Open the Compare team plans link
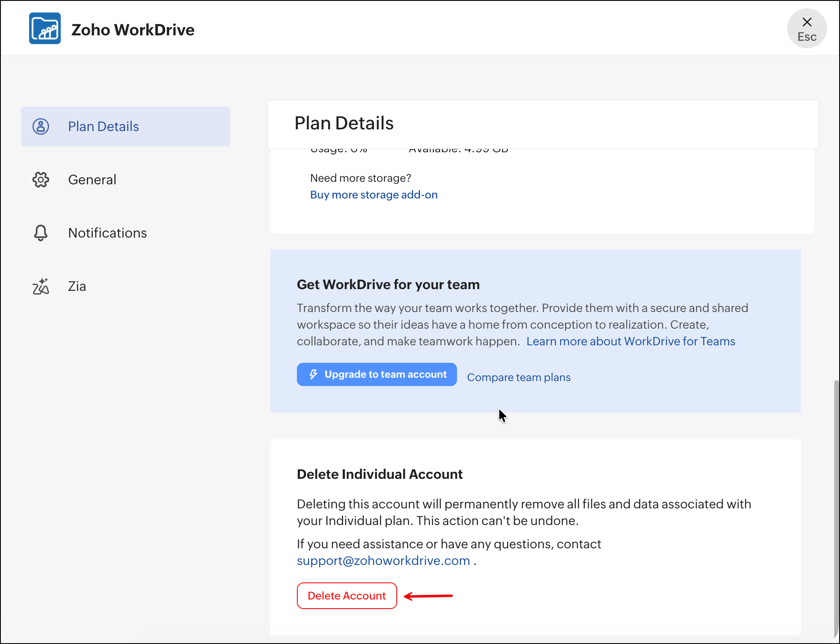The image size is (840, 644). 519,377
